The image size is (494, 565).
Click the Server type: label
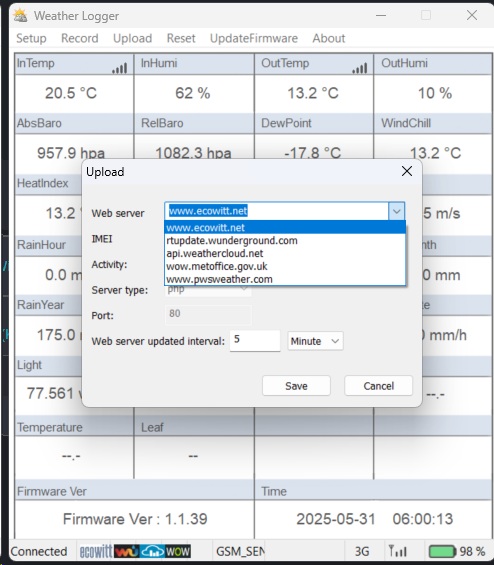pos(120,290)
